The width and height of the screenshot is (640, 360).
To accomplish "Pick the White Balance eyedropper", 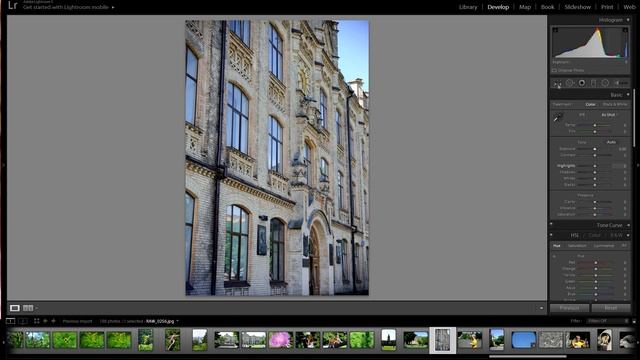I will pos(558,118).
